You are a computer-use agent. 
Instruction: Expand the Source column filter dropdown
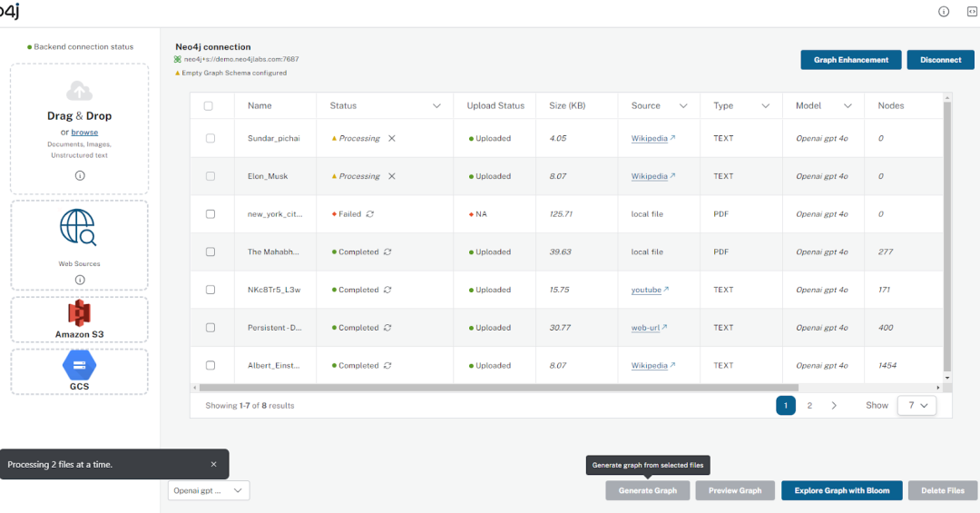click(683, 105)
